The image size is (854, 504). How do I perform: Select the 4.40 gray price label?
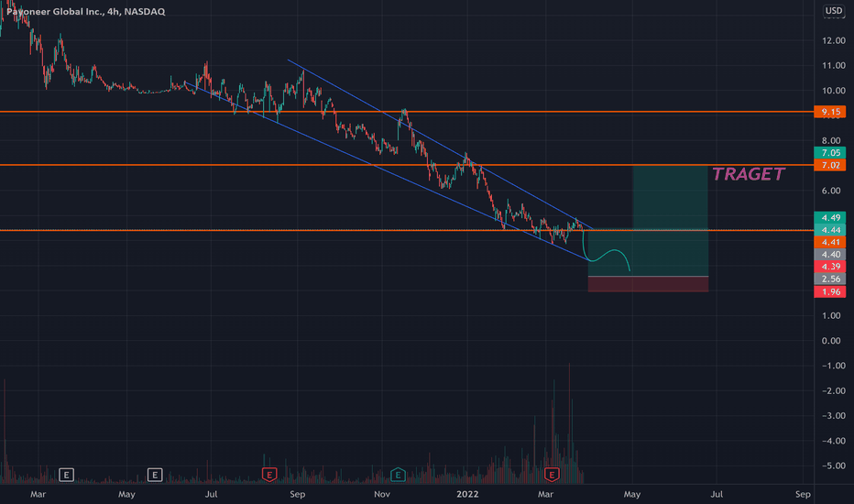click(x=830, y=255)
